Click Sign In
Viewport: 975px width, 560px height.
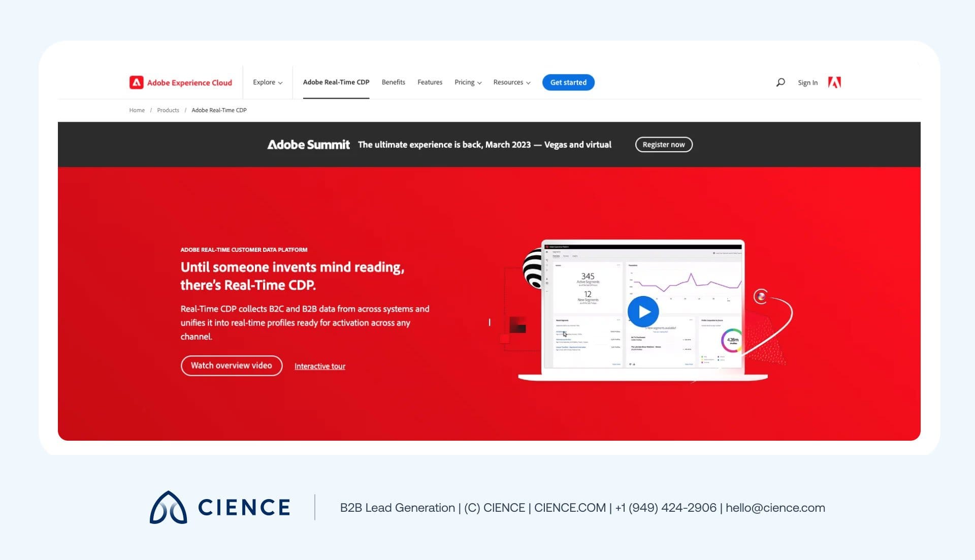click(x=807, y=82)
